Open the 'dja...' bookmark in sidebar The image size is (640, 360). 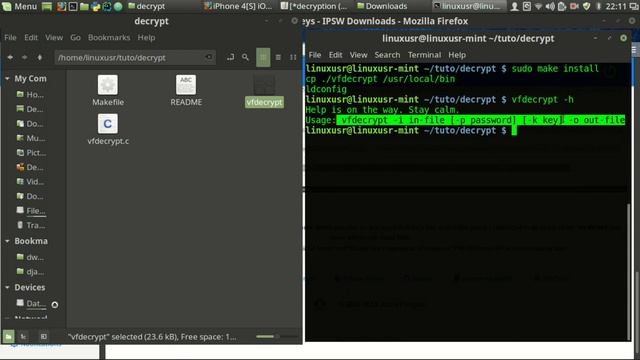31,271
